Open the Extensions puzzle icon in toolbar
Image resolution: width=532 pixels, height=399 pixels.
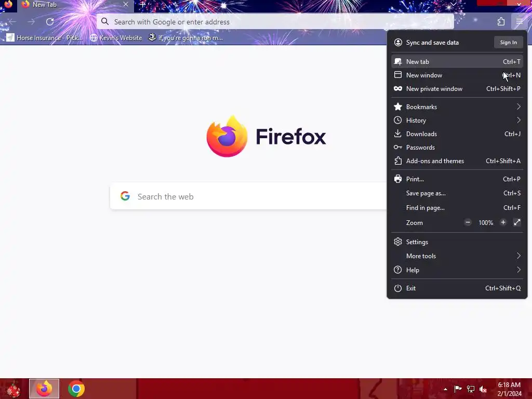pos(501,22)
